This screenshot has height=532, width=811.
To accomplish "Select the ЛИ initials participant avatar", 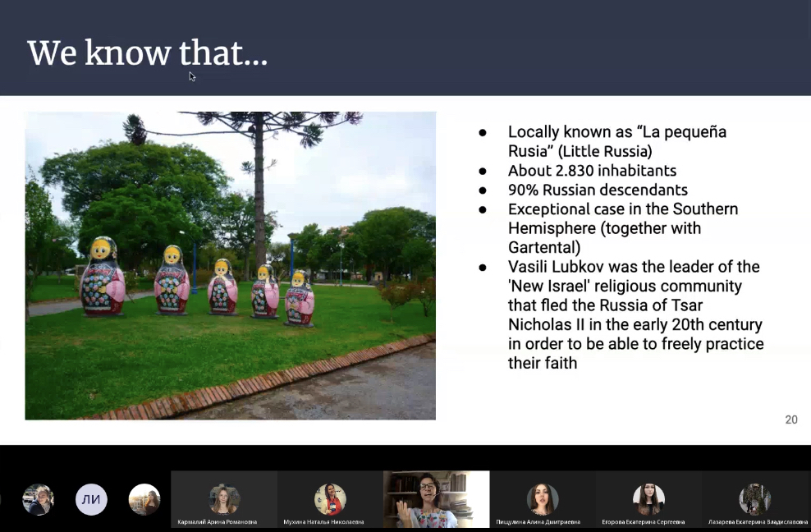I will (91, 499).
